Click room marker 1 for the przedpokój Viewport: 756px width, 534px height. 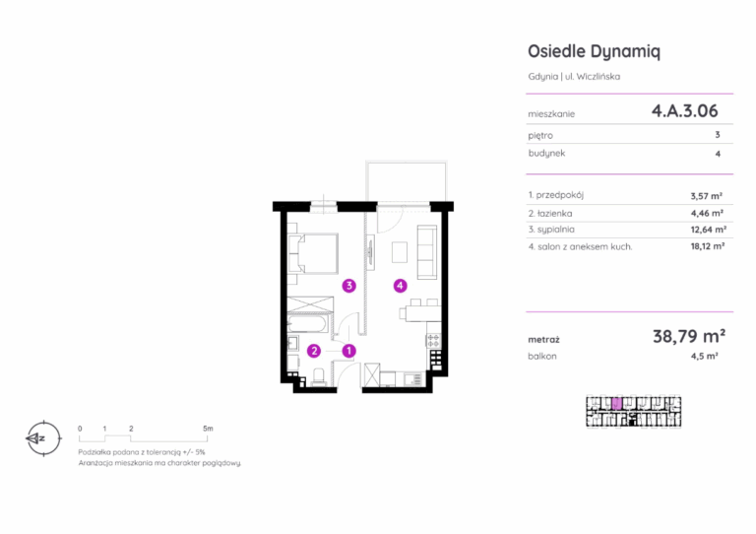click(x=348, y=350)
